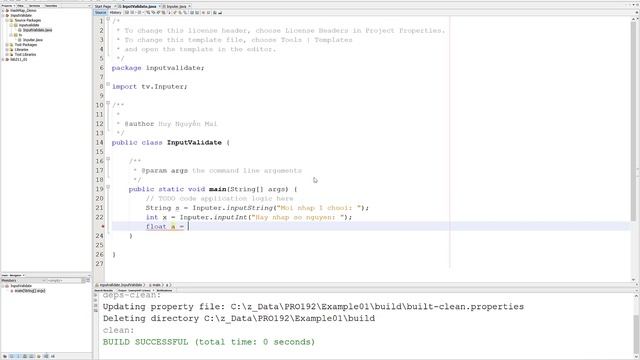Open the Notifications tab
This screenshot has width=640, height=360.
(x=164, y=290)
